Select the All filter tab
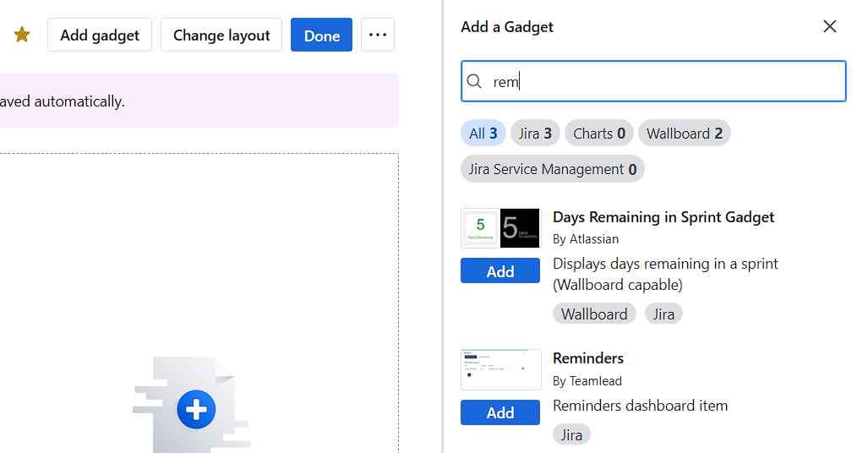868x453 pixels. pos(483,134)
